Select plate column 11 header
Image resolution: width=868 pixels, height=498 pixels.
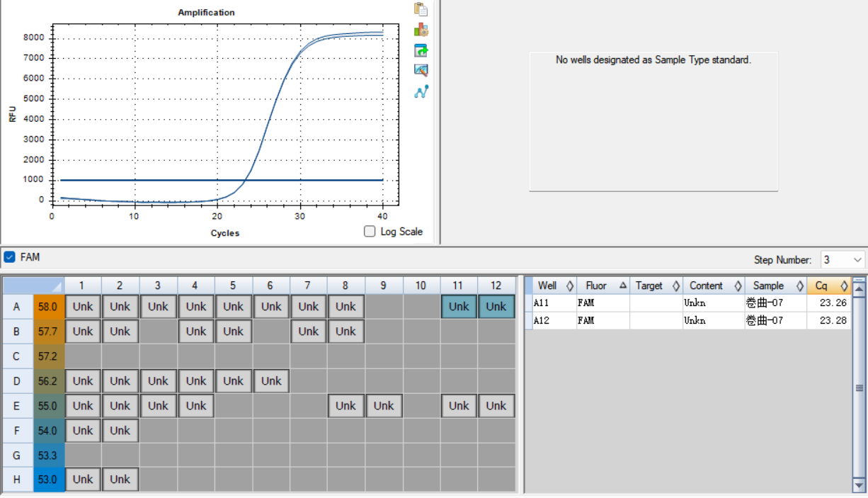[x=459, y=285]
